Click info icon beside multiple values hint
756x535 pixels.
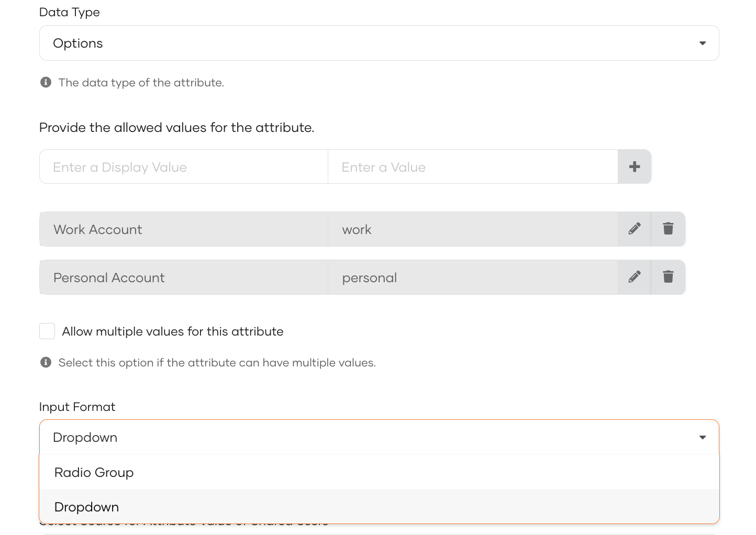point(46,362)
